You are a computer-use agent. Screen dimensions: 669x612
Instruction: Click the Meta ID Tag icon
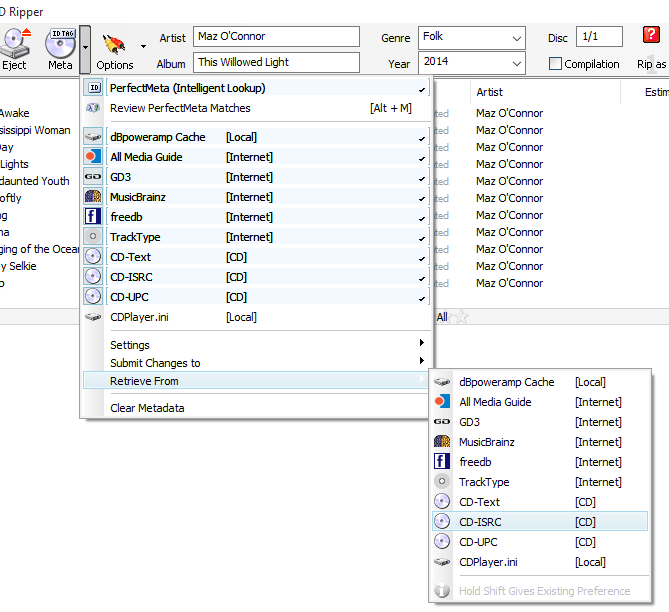[59, 43]
